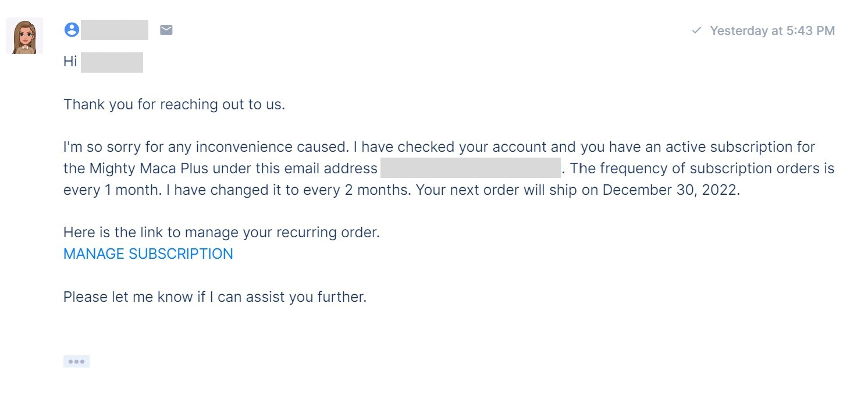Click the redacted email address in message

pos(470,169)
